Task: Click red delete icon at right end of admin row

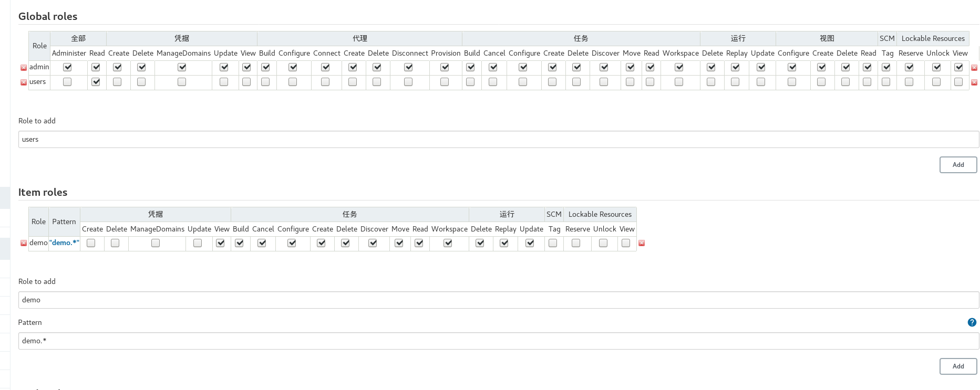Action: coord(974,68)
